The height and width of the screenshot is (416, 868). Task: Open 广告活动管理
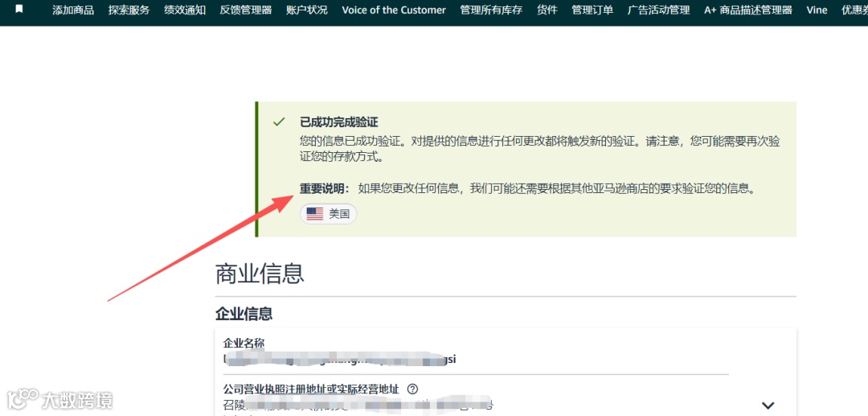click(x=659, y=10)
